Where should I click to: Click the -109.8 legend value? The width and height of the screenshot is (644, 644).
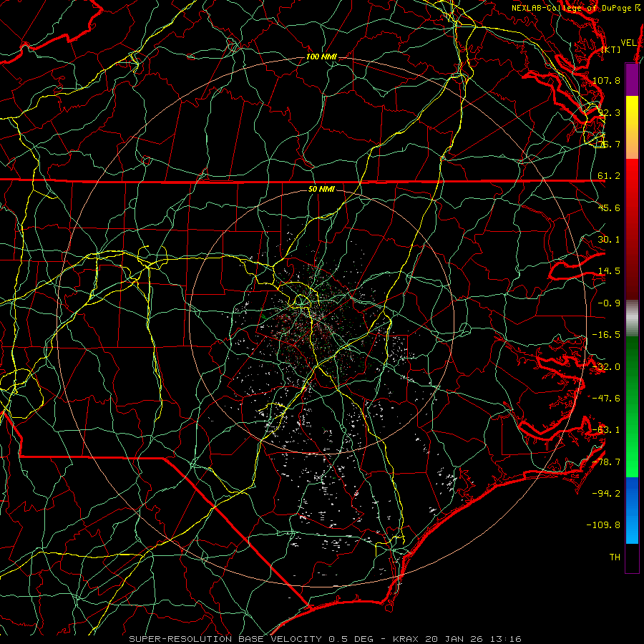click(603, 525)
